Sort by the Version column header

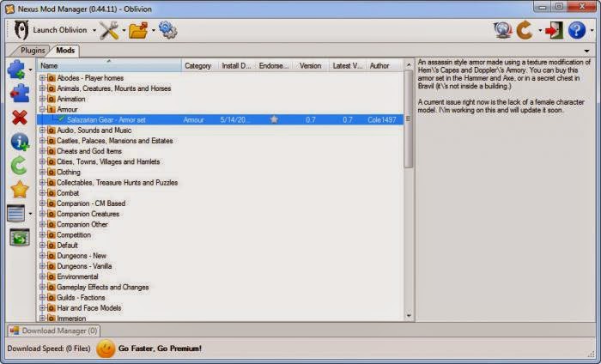pyautogui.click(x=311, y=65)
